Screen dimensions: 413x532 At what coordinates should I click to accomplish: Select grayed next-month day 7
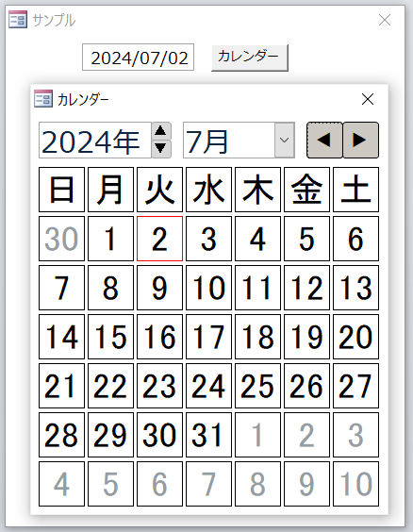(209, 484)
